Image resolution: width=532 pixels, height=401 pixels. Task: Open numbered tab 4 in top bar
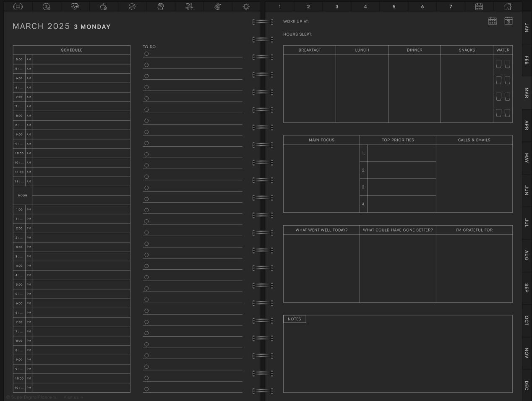coord(365,7)
